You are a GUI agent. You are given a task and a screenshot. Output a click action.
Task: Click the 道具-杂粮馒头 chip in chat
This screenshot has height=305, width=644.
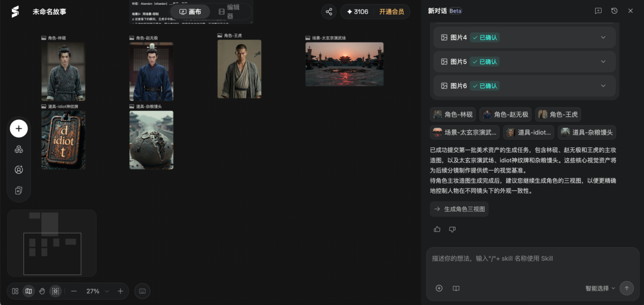(x=587, y=133)
